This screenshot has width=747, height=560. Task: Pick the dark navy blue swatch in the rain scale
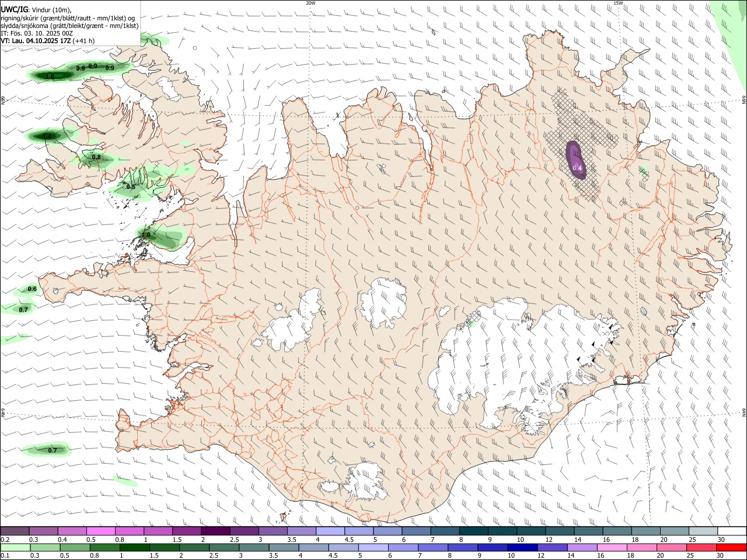click(x=521, y=547)
